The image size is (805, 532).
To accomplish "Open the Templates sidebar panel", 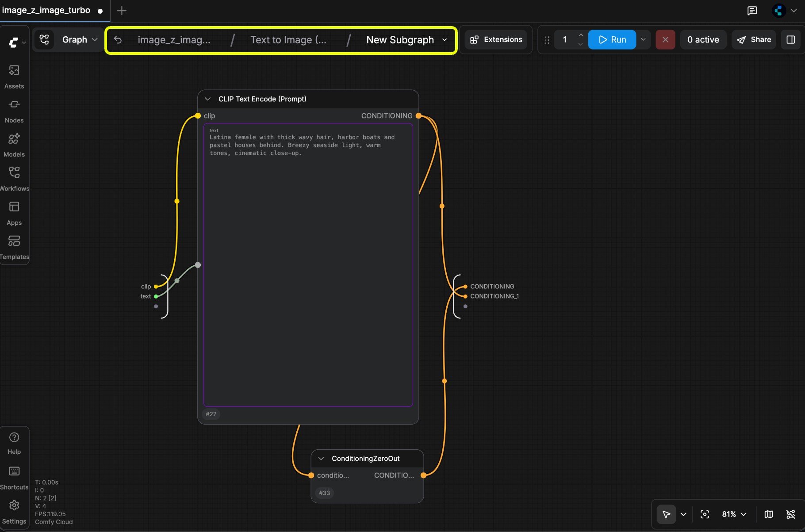I will [14, 247].
